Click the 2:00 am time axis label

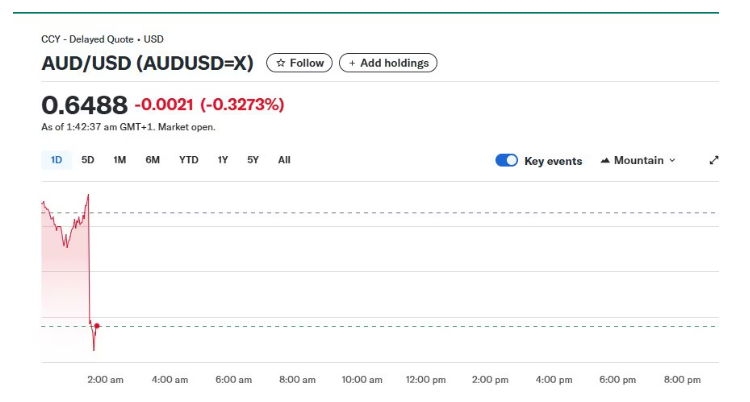tap(105, 380)
